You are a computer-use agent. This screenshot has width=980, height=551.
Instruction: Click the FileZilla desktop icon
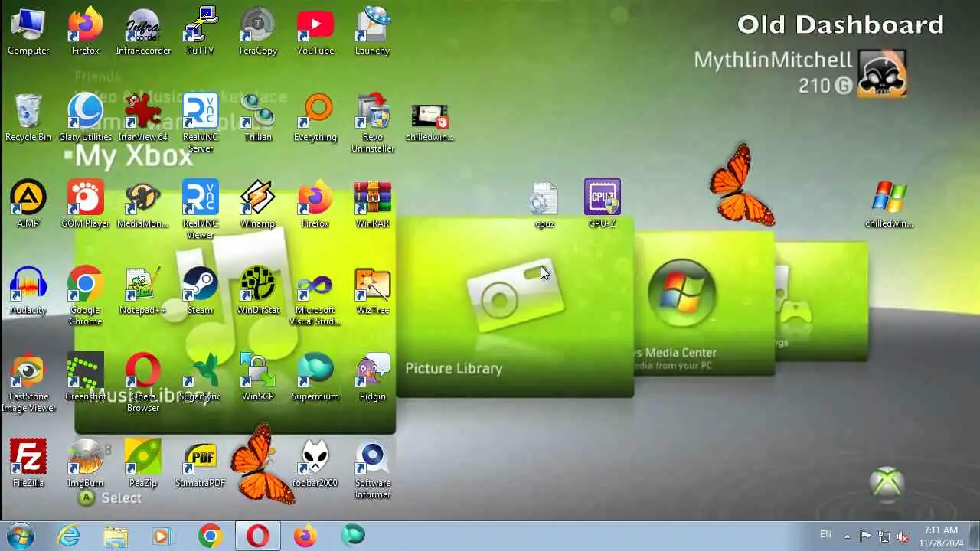point(28,465)
